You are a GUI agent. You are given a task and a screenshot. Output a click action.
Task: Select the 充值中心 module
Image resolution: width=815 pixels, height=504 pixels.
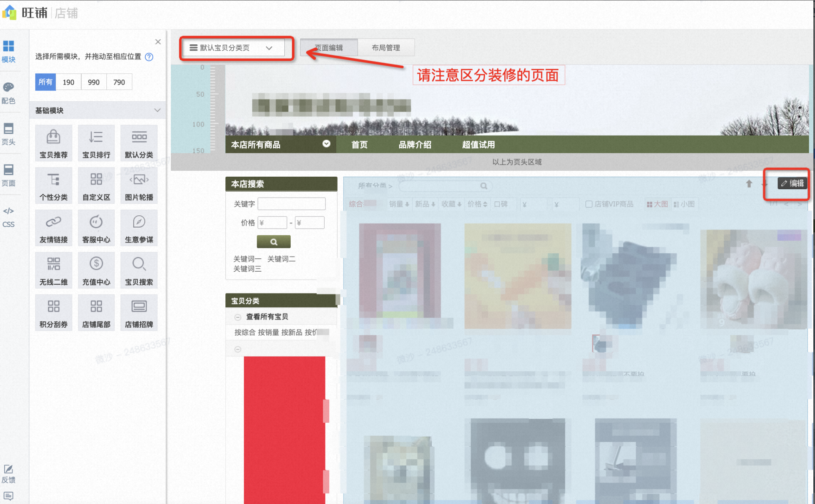click(x=96, y=270)
